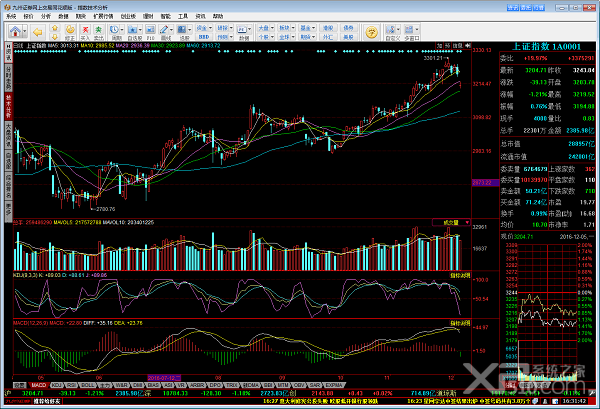
Task: Click the yellow back arrow
Action: pyautogui.click(x=38, y=32)
